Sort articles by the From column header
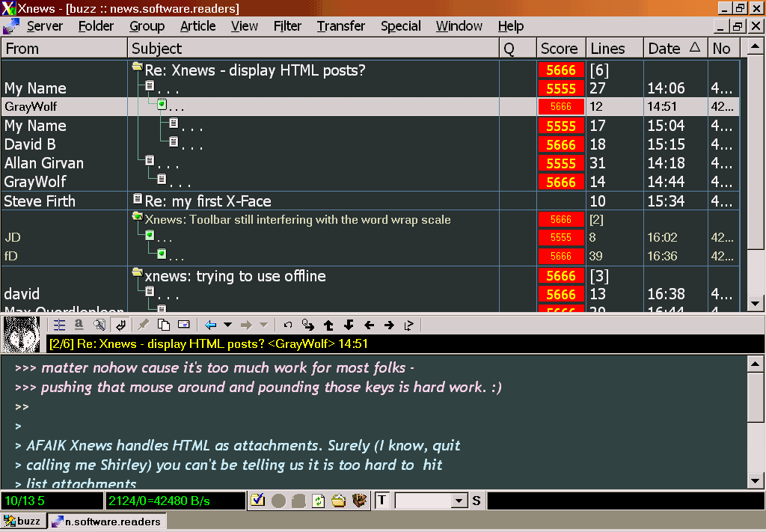Image resolution: width=766 pixels, height=532 pixels. pyautogui.click(x=64, y=49)
